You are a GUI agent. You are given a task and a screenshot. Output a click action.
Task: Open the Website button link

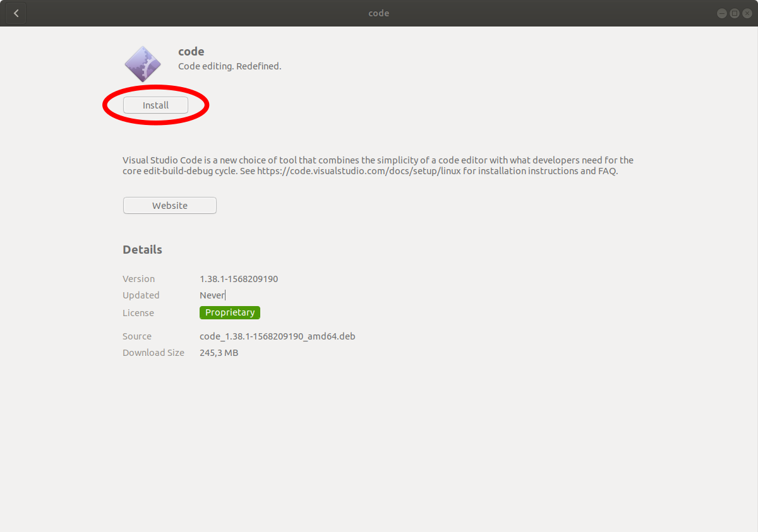(169, 206)
